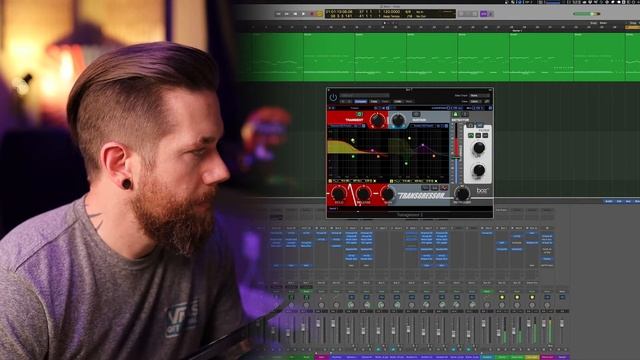This screenshot has height=360, width=640.
Task: Click the 120.0000 tempo value in the LCD
Action: 390,12
